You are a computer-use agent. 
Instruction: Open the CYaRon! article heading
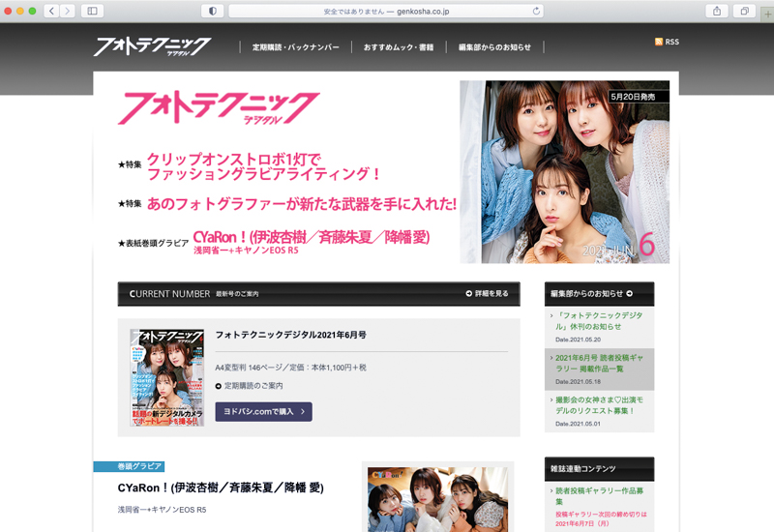[x=221, y=488]
